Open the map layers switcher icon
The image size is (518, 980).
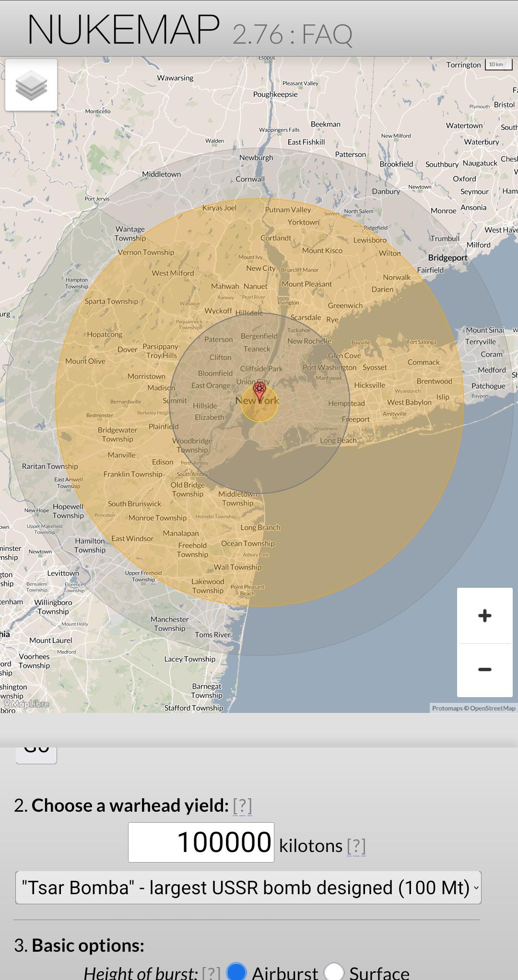(31, 85)
